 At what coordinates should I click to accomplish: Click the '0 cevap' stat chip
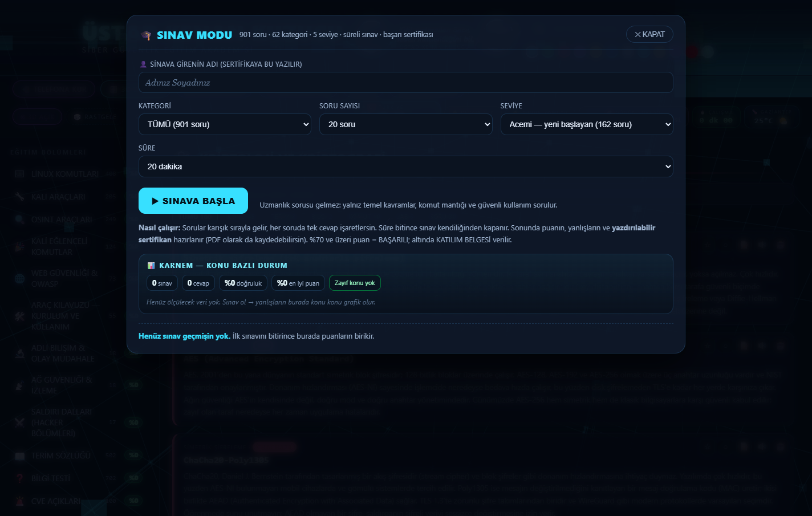(x=198, y=283)
